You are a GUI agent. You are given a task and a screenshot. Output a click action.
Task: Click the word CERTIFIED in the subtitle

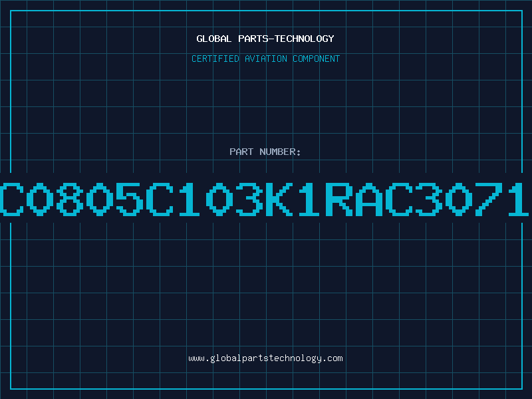pyautogui.click(x=215, y=59)
